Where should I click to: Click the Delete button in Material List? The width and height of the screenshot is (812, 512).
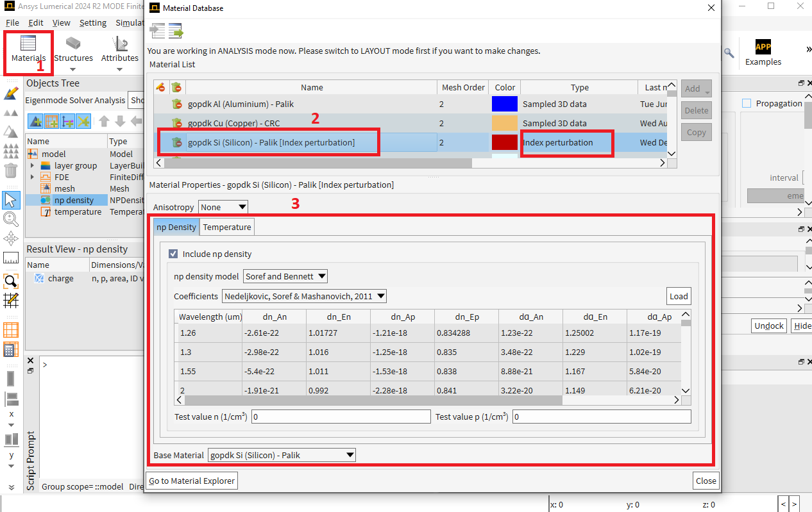pos(696,110)
